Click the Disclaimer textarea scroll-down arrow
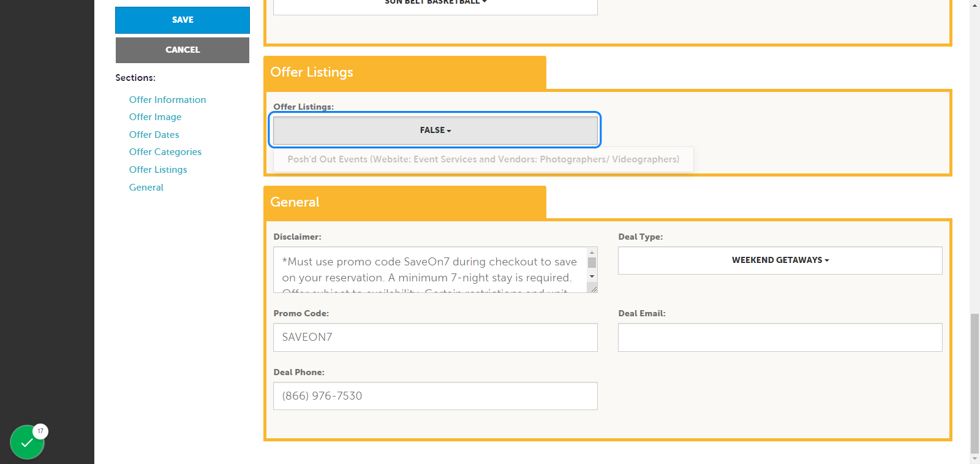Image resolution: width=980 pixels, height=464 pixels. [592, 276]
